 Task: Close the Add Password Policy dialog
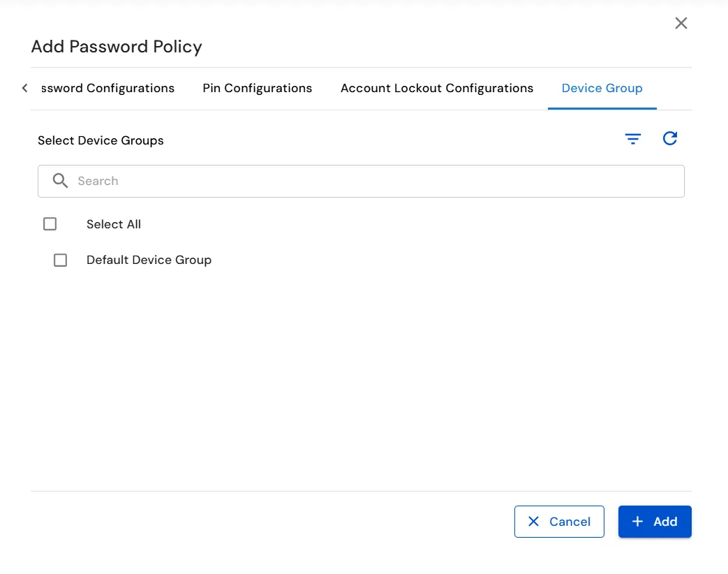tap(681, 23)
